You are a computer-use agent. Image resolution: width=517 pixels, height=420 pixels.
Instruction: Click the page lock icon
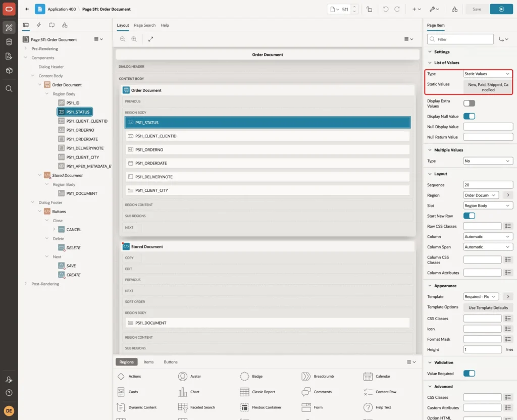tap(369, 9)
